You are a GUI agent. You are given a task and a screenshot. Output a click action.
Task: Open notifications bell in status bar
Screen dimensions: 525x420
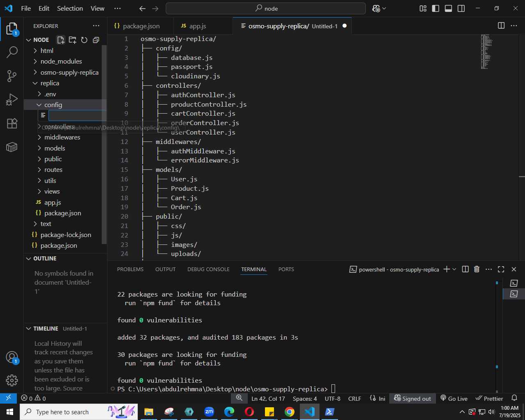(x=514, y=398)
